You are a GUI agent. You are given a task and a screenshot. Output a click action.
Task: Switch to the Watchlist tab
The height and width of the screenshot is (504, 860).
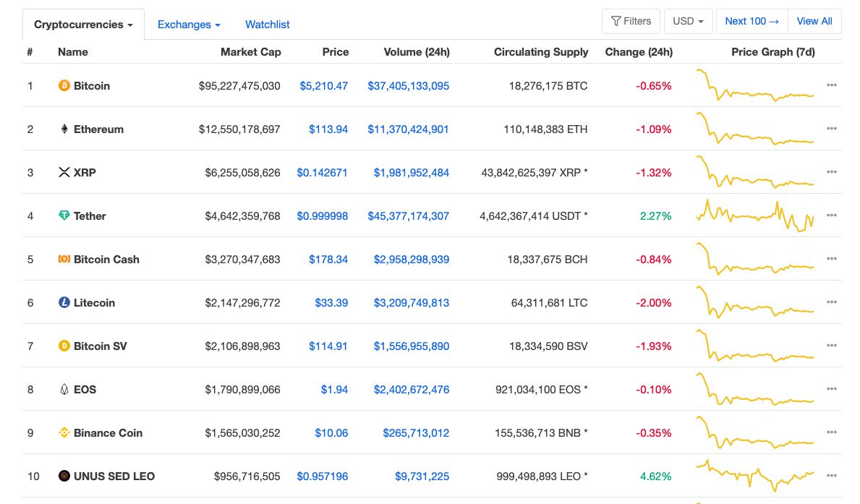[x=267, y=25]
